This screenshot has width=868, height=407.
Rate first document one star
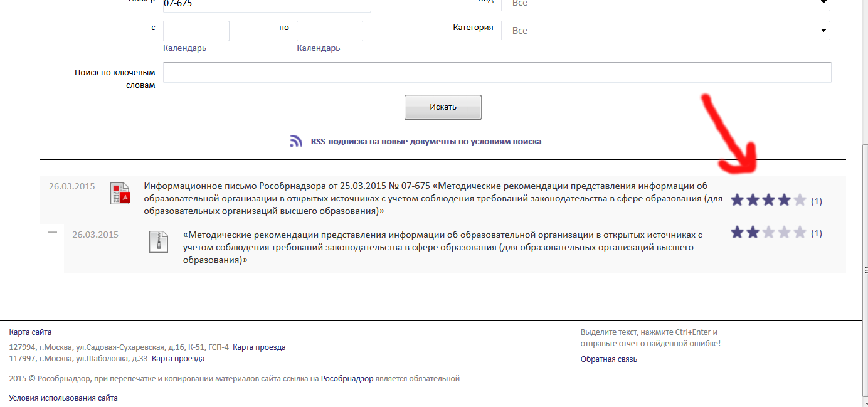point(738,201)
